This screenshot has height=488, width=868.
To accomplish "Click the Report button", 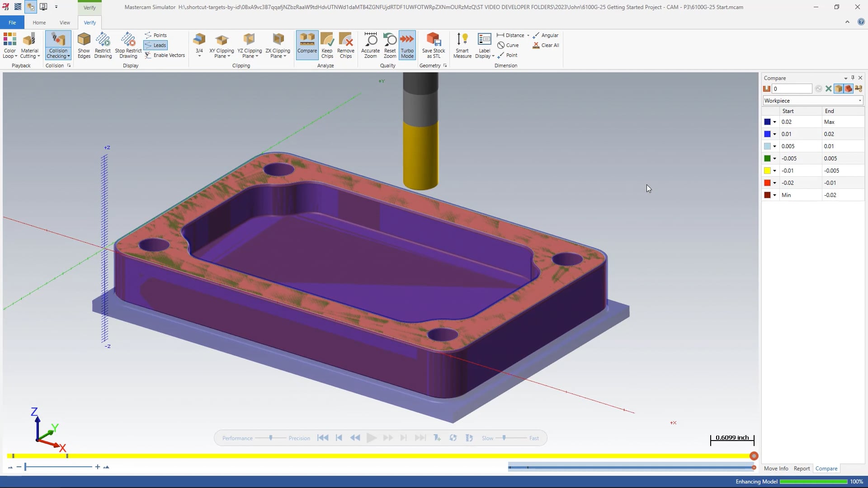I will click(x=801, y=468).
